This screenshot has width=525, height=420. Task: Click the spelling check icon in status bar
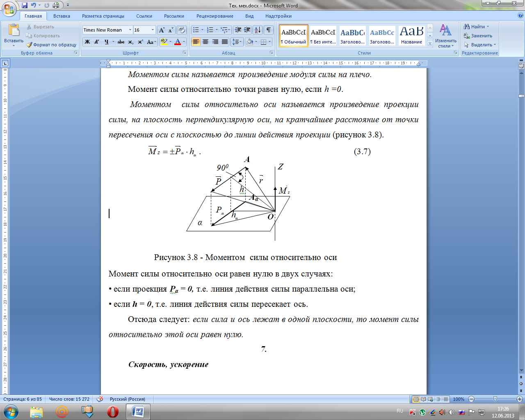click(x=100, y=399)
